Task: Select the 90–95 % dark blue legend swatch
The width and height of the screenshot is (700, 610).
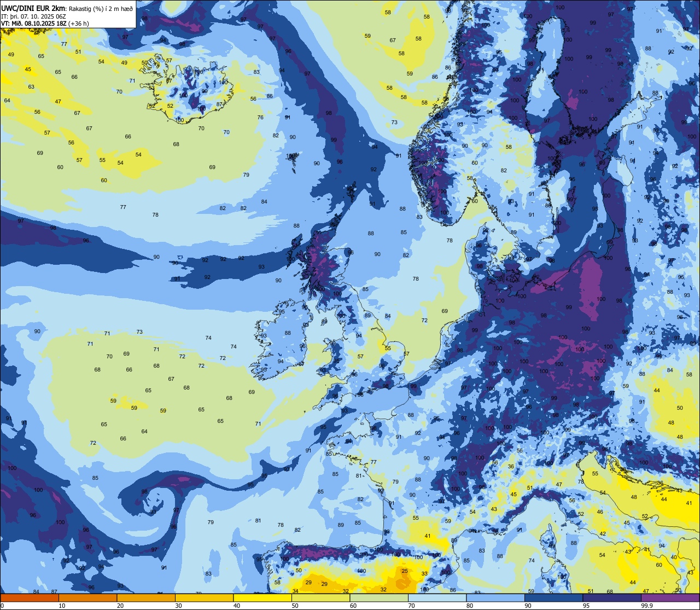Action: pyautogui.click(x=553, y=598)
